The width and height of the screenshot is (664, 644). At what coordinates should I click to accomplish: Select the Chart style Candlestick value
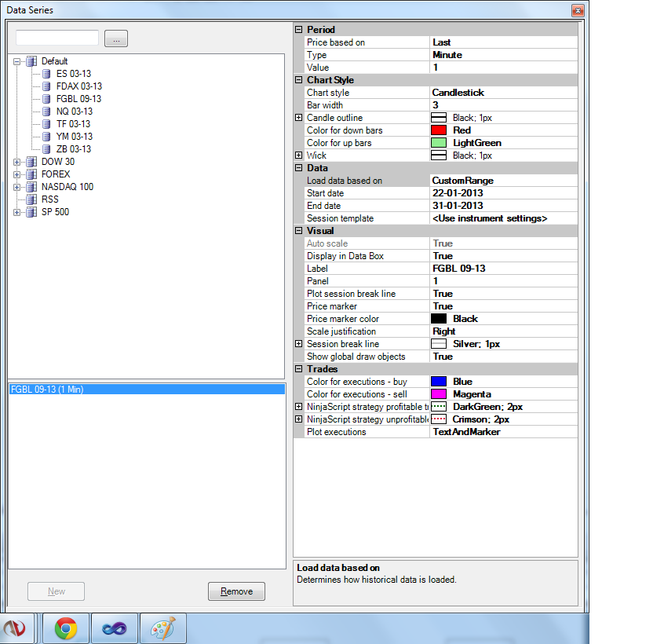504,93
